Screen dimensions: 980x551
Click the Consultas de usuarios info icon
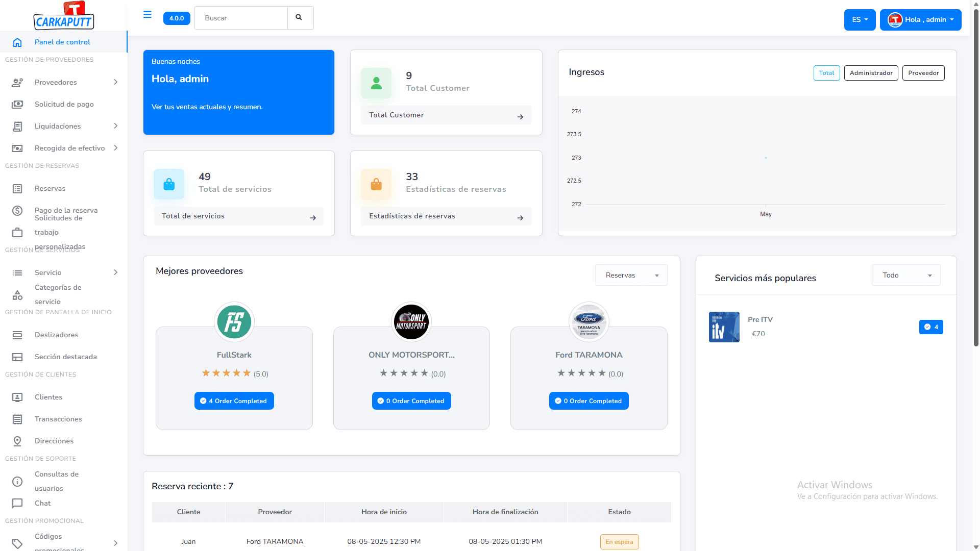[x=17, y=482]
